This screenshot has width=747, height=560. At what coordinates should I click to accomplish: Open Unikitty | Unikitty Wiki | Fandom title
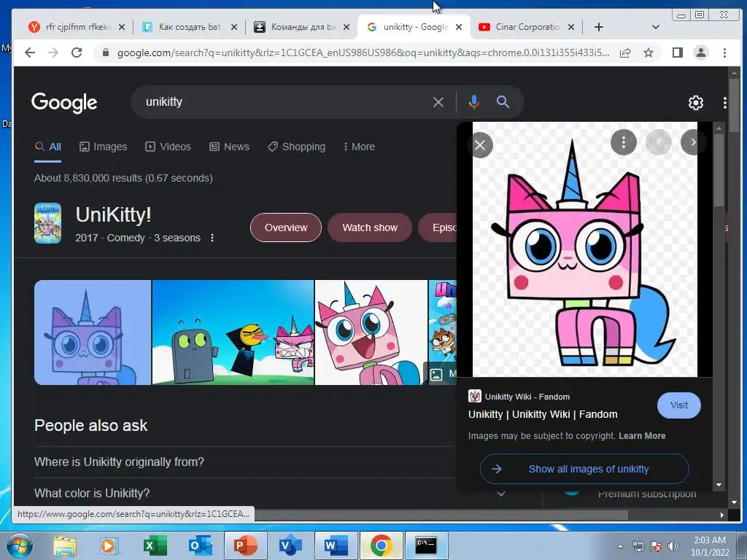pos(543,414)
